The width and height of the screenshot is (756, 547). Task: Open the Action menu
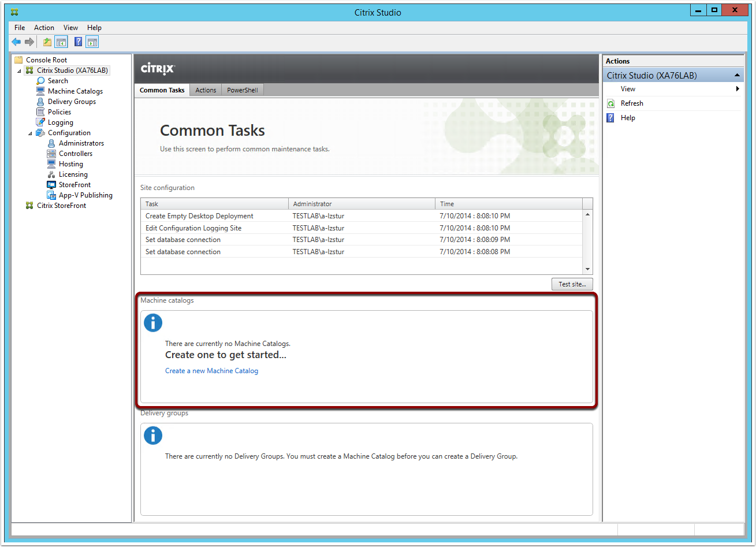[x=44, y=28]
